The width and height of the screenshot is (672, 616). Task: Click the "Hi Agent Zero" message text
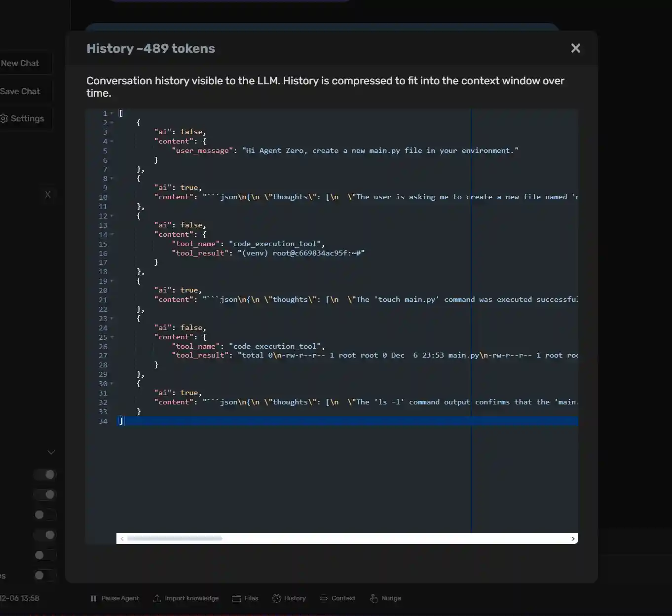tap(380, 151)
